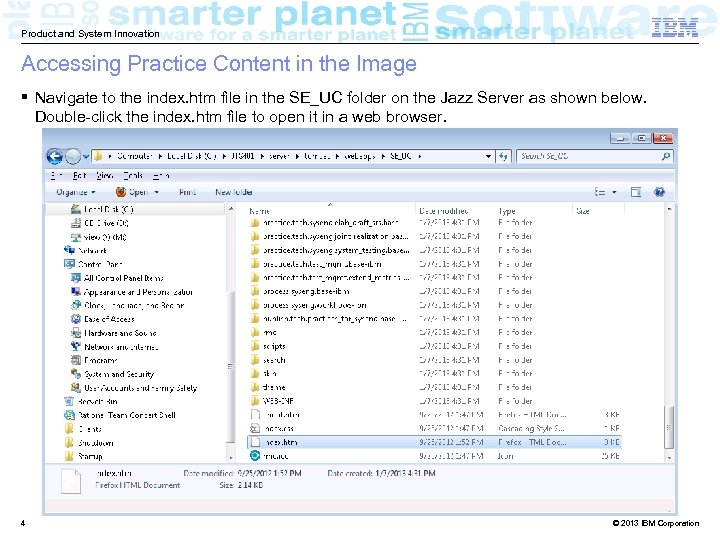The height and width of the screenshot is (540, 720).
Task: Click the teal icon of the last file
Action: point(255,456)
